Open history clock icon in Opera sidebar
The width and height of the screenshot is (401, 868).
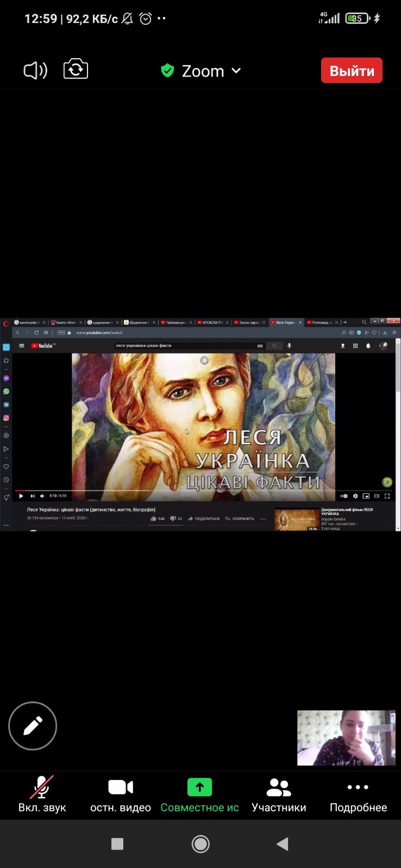[6, 480]
